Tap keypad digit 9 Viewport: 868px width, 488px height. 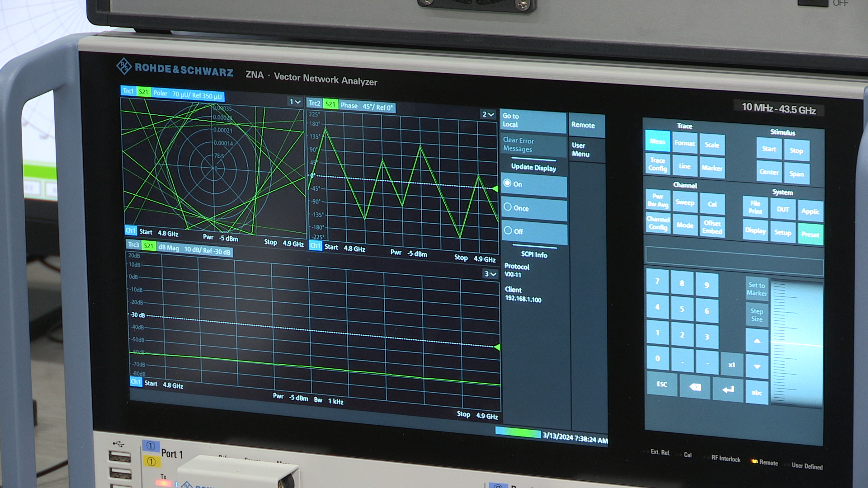(707, 285)
